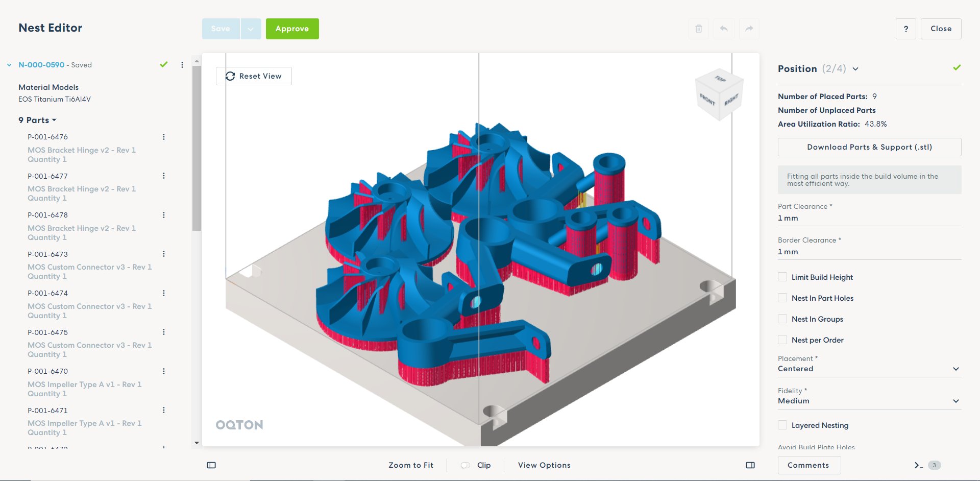This screenshot has height=481, width=980.
Task: Open help via the question mark icon
Action: tap(905, 29)
